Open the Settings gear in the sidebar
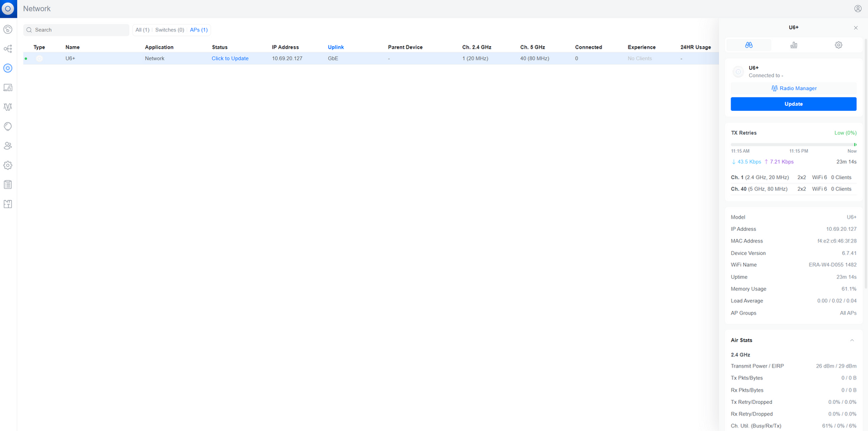Image resolution: width=868 pixels, height=431 pixels. (8, 165)
